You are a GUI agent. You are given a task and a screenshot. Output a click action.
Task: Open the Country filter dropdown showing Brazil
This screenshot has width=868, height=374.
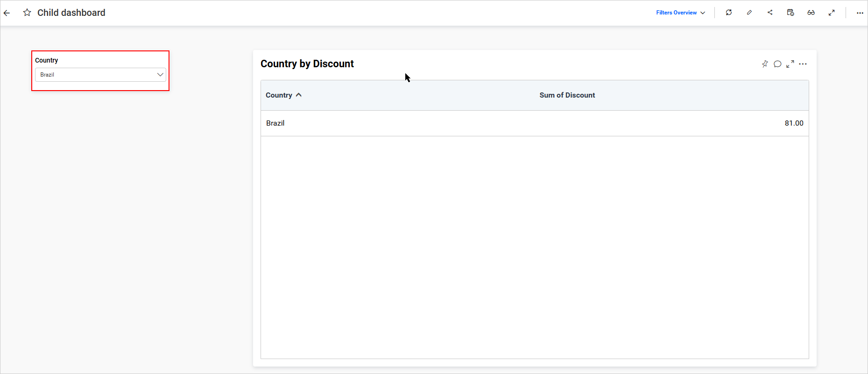coord(100,75)
